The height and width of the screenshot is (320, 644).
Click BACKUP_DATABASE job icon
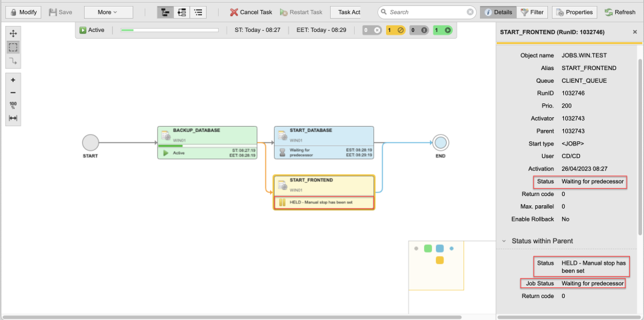coord(166,135)
